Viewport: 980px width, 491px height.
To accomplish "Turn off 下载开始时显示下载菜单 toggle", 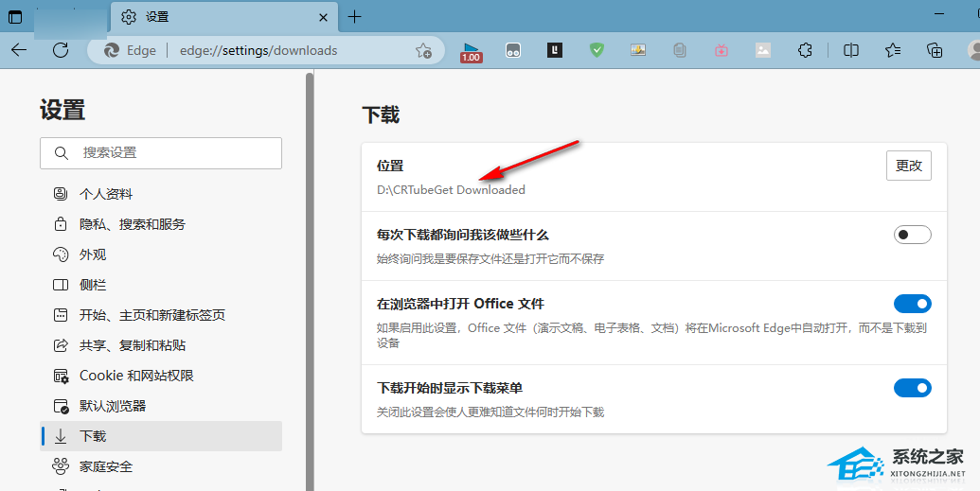I will click(x=913, y=388).
